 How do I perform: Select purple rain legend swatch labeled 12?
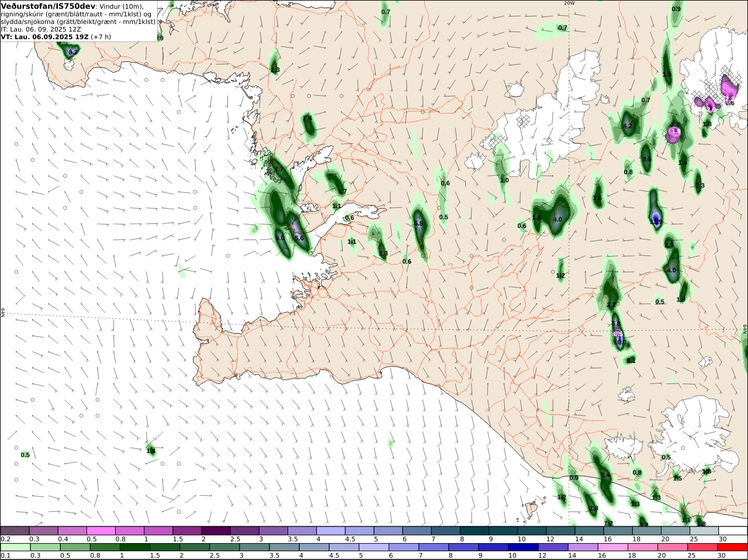tap(553, 547)
